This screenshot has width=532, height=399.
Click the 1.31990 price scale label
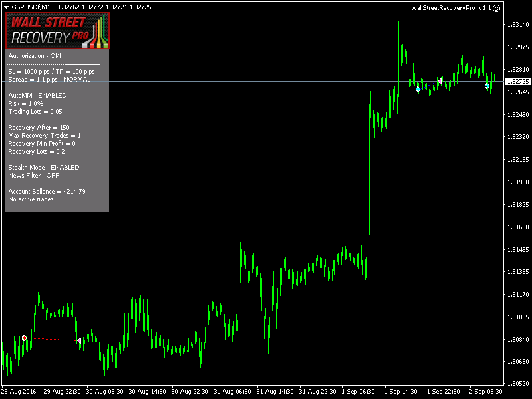click(x=518, y=182)
